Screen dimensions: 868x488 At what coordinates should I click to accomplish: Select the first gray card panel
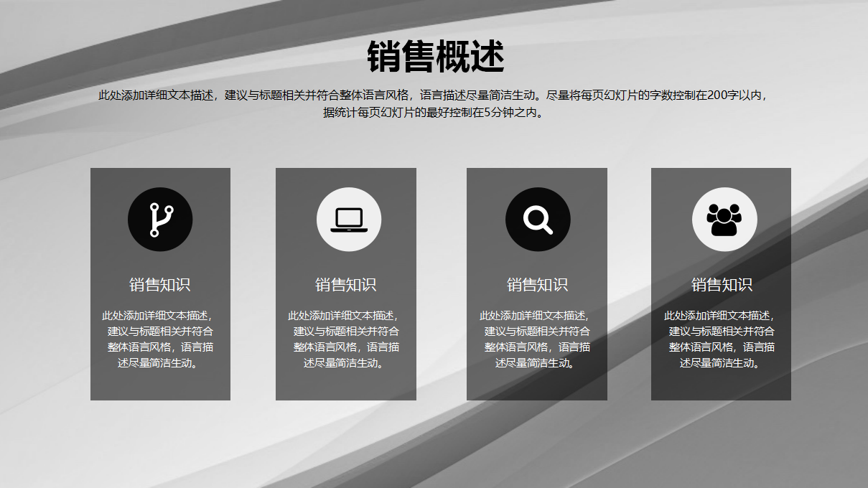(159, 380)
